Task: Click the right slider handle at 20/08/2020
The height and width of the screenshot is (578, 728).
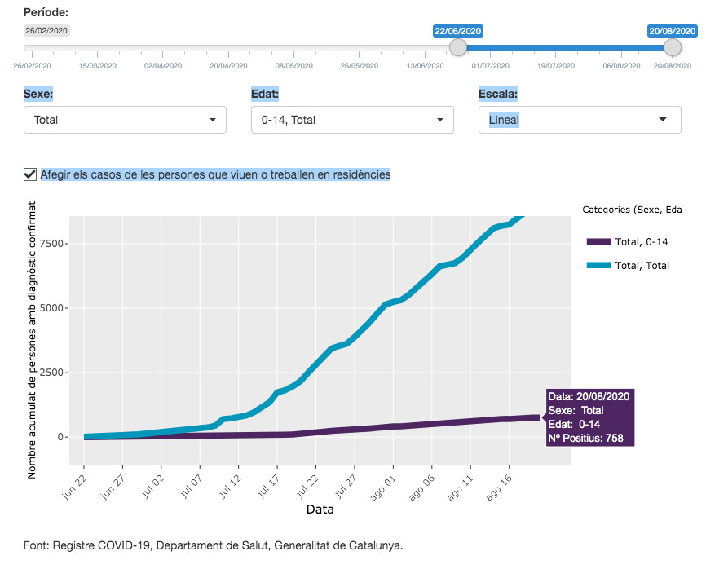Action: 673,48
